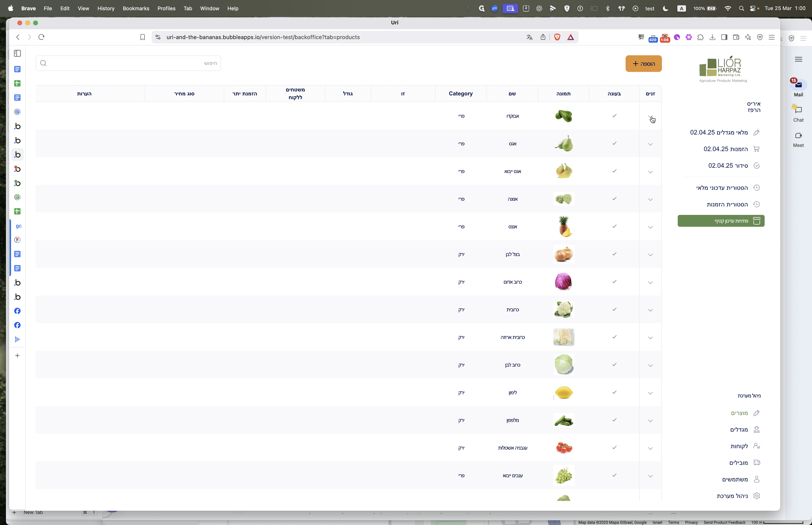Screen dimensions: 812x525
Task: Click the חיפוש search input field
Action: (x=129, y=63)
